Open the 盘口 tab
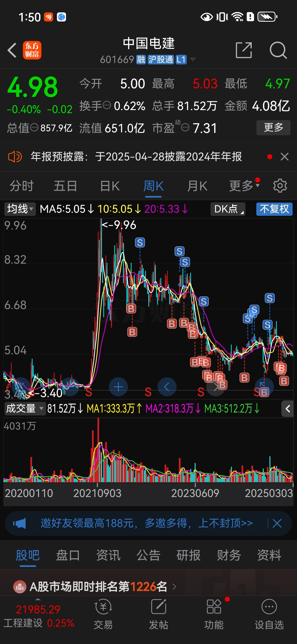The width and height of the screenshot is (297, 644). (x=68, y=555)
